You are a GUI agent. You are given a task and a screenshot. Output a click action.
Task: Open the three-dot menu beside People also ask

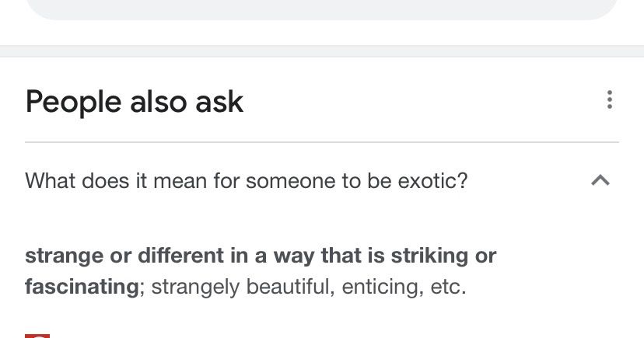609,100
